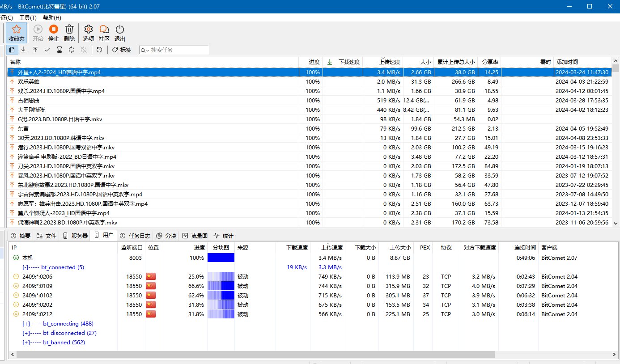This screenshot has width=620, height=364.
Task: Click the China flag for peer 2409:*:0102
Action: (x=151, y=296)
